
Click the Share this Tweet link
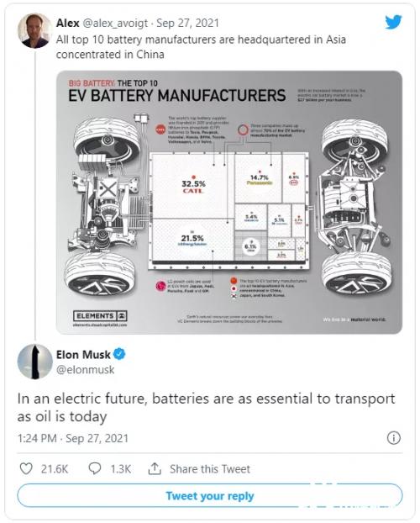click(210, 468)
